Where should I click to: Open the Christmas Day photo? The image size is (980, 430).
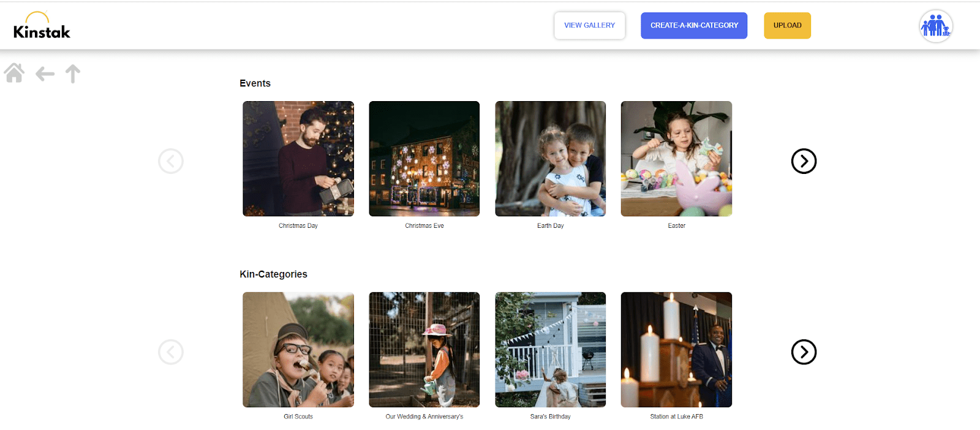point(298,159)
